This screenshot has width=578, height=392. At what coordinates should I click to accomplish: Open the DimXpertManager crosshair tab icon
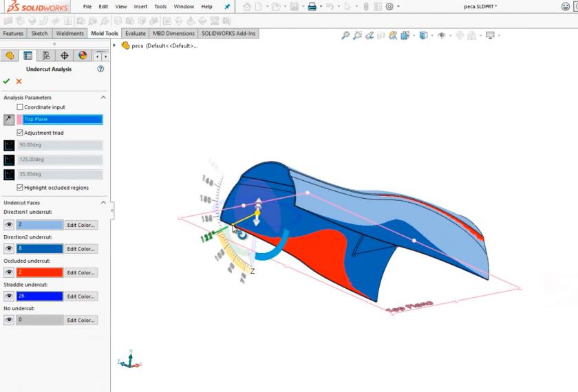click(65, 56)
